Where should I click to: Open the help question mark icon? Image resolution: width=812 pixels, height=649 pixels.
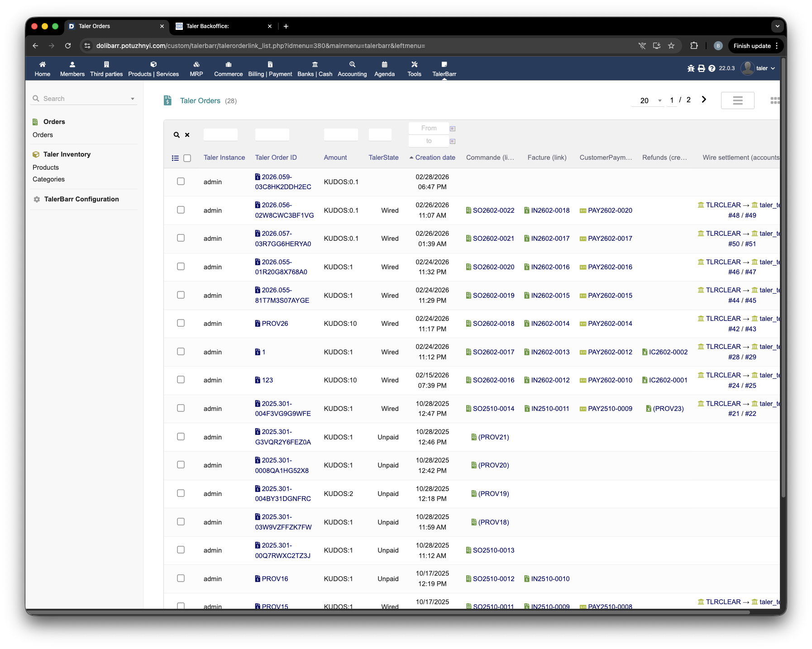712,68
